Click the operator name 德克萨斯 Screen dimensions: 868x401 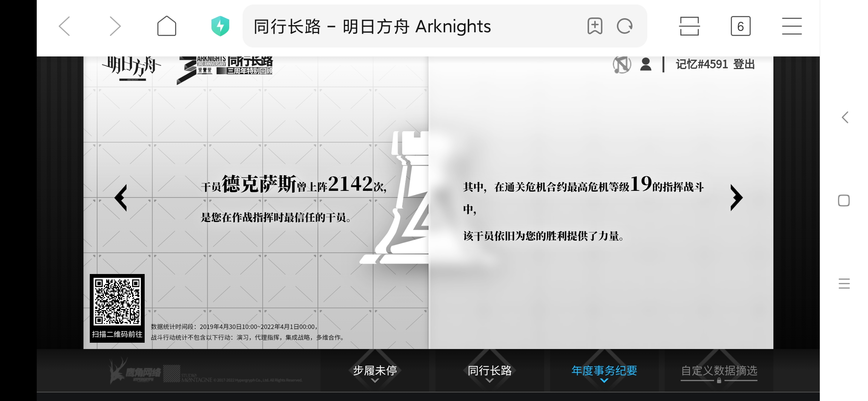tap(259, 184)
